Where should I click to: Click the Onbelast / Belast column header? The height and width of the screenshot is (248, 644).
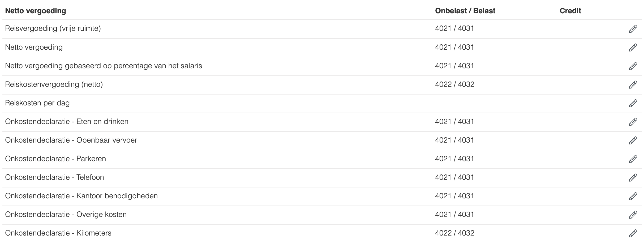465,11
